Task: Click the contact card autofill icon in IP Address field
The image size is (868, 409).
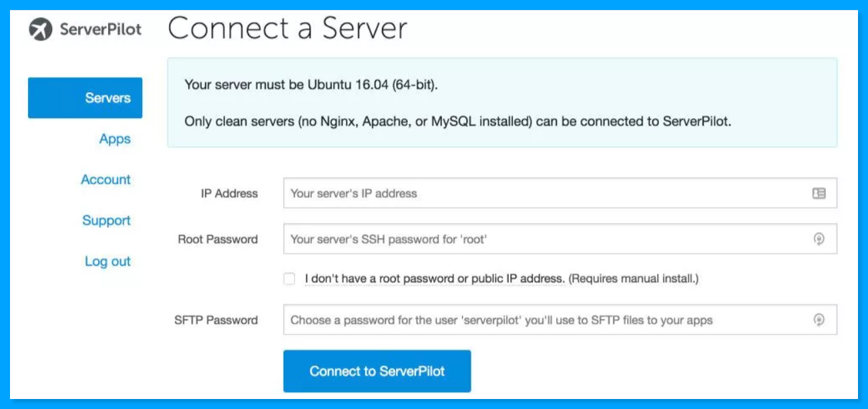Action: point(819,193)
